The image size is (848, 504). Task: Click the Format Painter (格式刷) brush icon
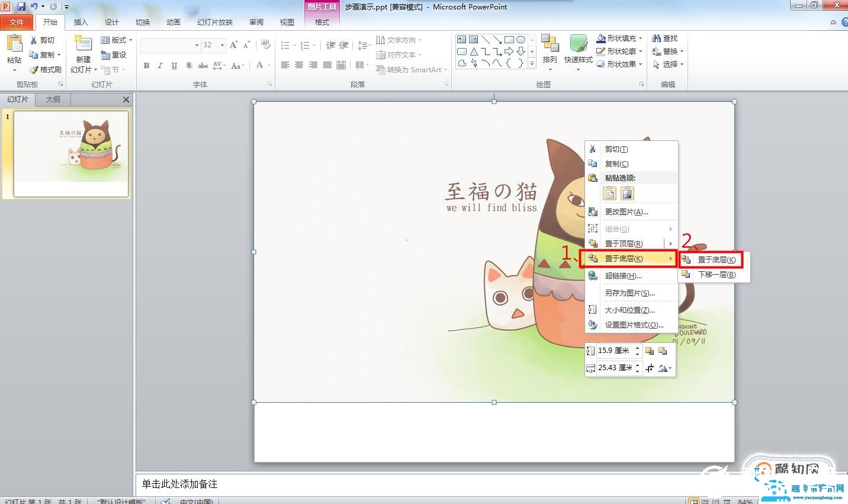click(34, 70)
